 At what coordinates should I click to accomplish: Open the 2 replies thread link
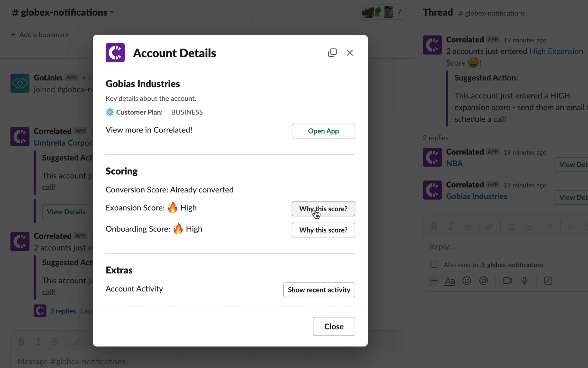tap(63, 311)
